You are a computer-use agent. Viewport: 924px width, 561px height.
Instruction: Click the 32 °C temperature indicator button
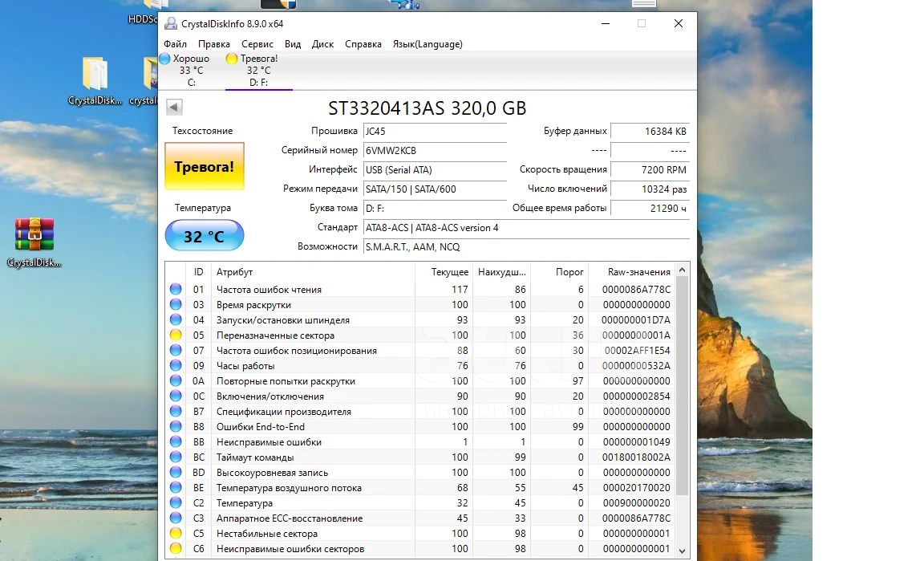[x=205, y=236]
